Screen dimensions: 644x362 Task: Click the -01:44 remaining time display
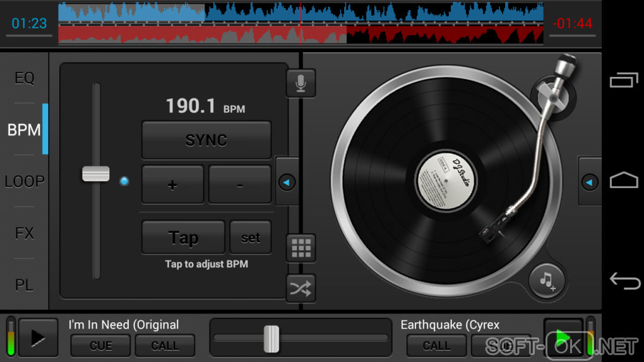tap(573, 23)
